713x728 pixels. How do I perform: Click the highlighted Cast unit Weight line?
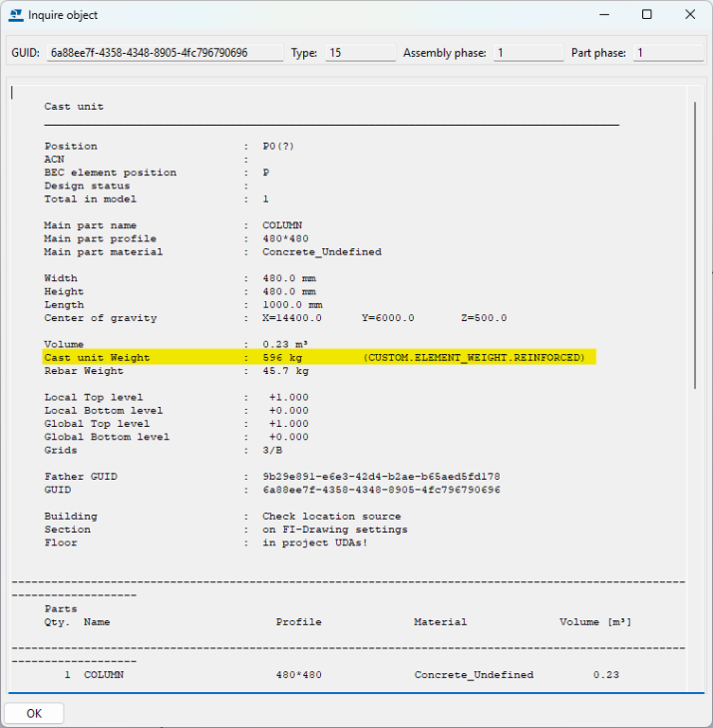click(x=319, y=357)
